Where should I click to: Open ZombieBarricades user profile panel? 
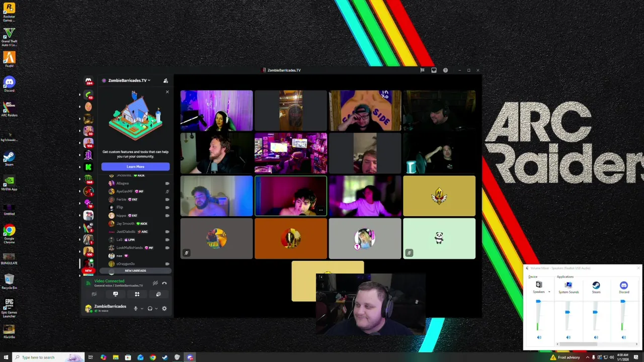107,308
